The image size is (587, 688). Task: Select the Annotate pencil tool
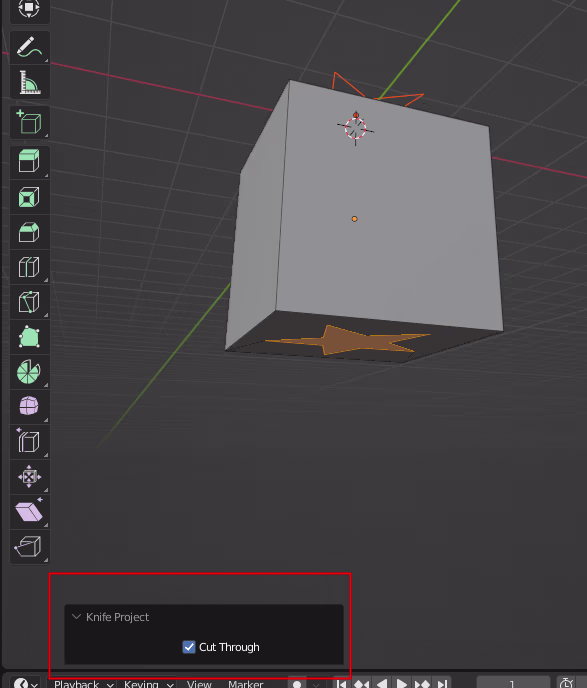(x=29, y=47)
